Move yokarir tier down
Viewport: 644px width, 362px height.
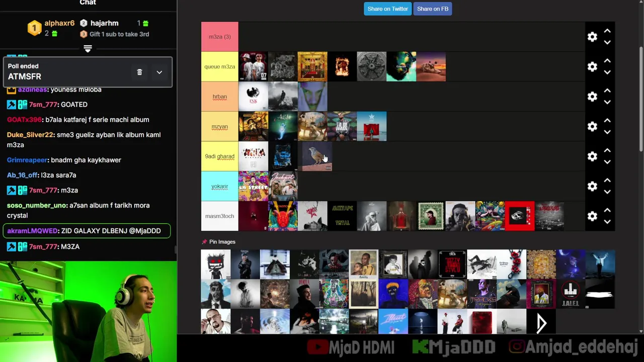coord(607,192)
